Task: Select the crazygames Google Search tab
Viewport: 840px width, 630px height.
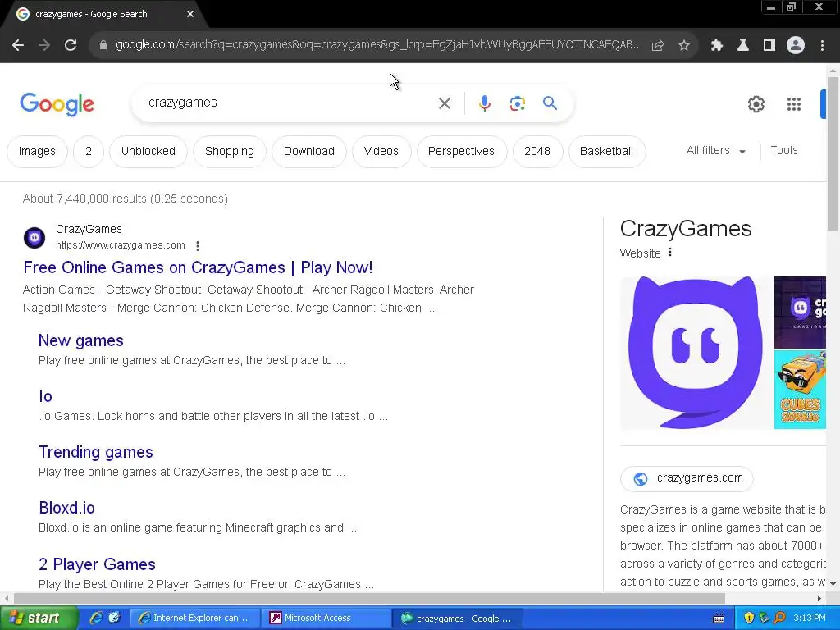Action: point(102,14)
